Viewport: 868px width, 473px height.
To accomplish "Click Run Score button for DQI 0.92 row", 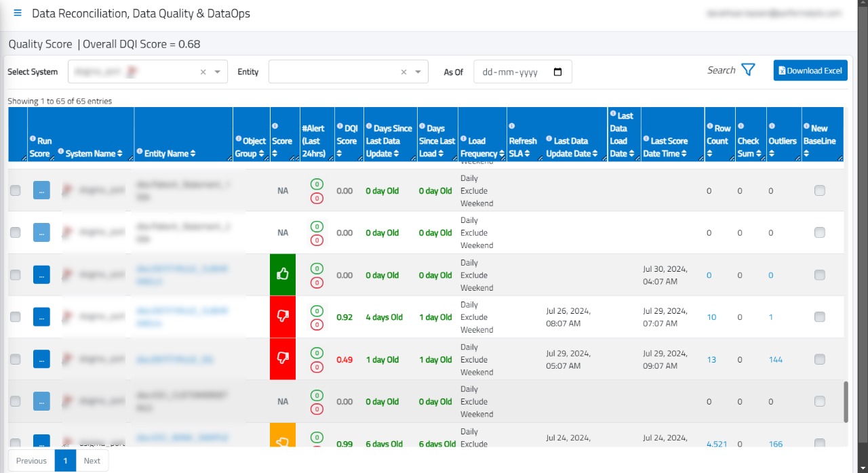I will click(41, 316).
